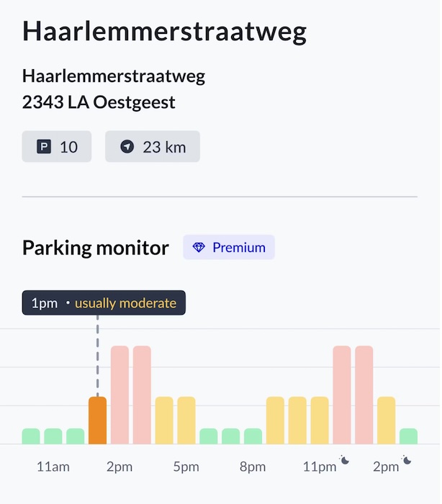This screenshot has width=442, height=504.
Task: Click the Parking monitor heading
Action: click(x=96, y=248)
